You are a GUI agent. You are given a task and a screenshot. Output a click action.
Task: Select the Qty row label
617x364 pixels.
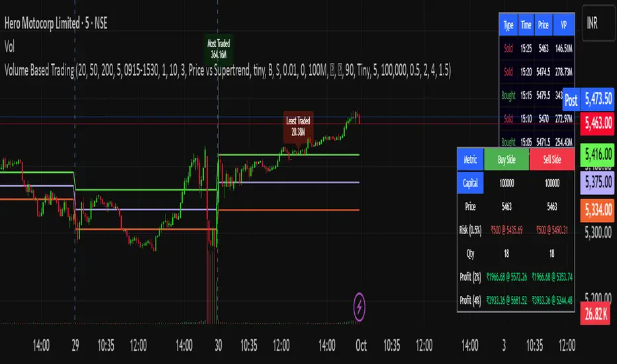tap(470, 253)
